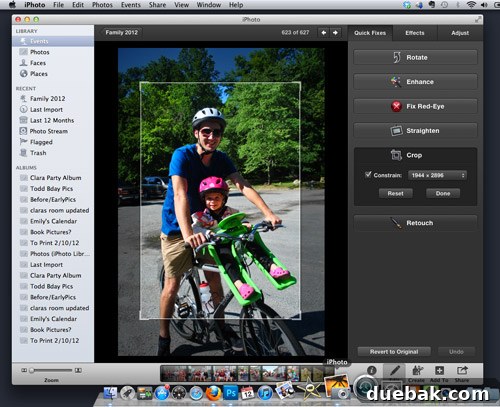
Task: Select the first thumbnail in the filmstrip
Action: coord(171,373)
